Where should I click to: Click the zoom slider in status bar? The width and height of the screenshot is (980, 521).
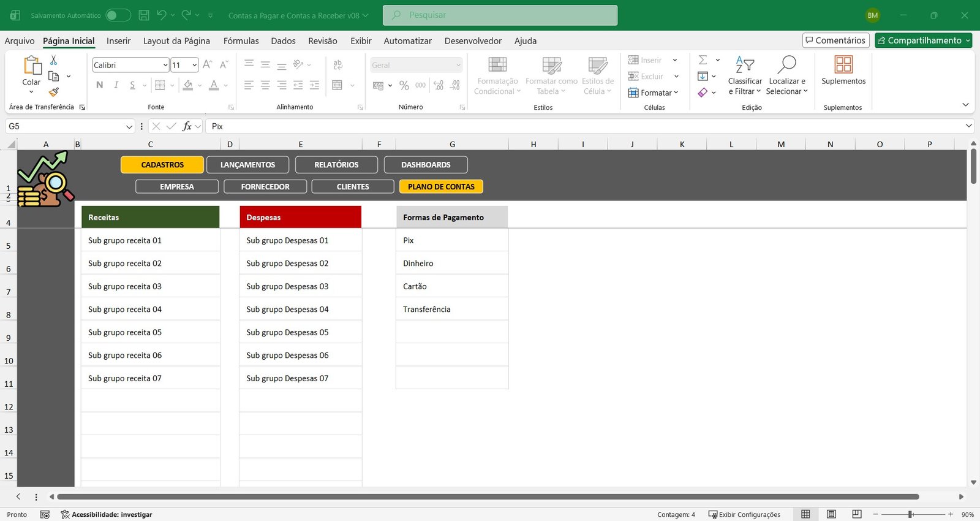[x=911, y=514]
